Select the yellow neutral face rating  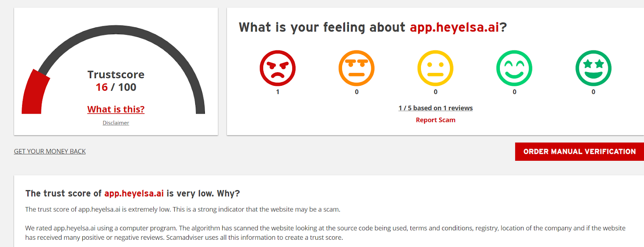point(436,68)
